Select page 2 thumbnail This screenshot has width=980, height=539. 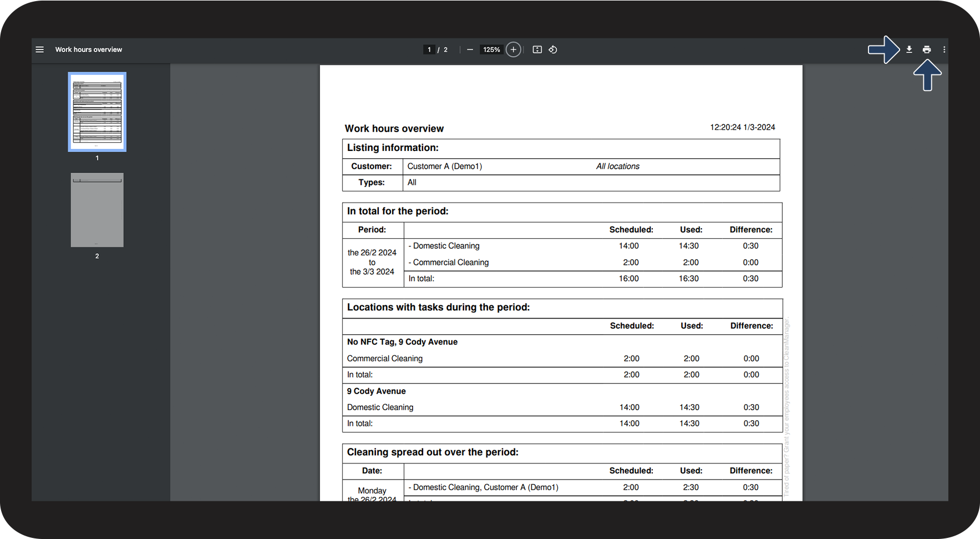point(97,210)
